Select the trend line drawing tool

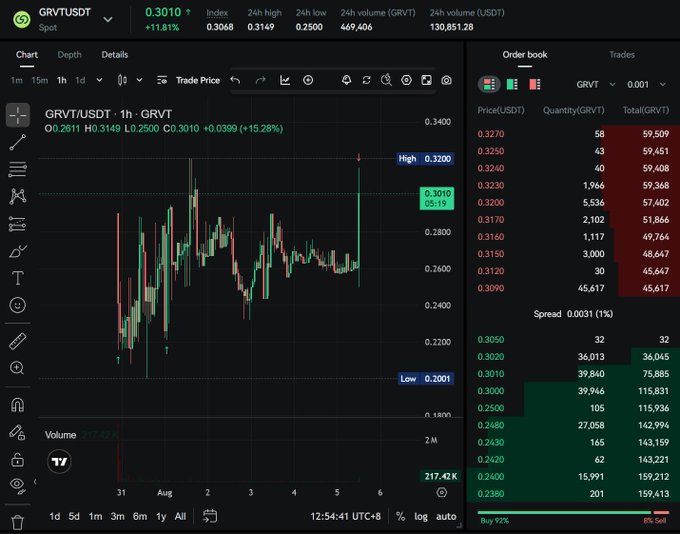coord(18,142)
